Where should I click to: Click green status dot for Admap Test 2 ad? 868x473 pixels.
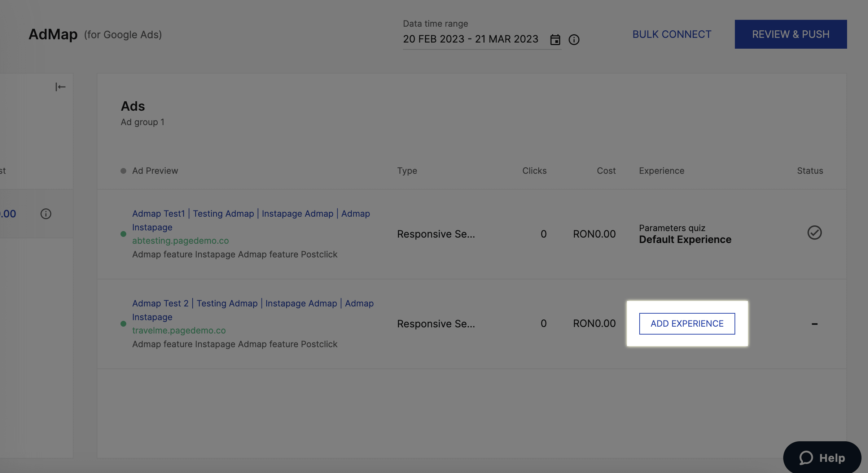[x=123, y=324]
